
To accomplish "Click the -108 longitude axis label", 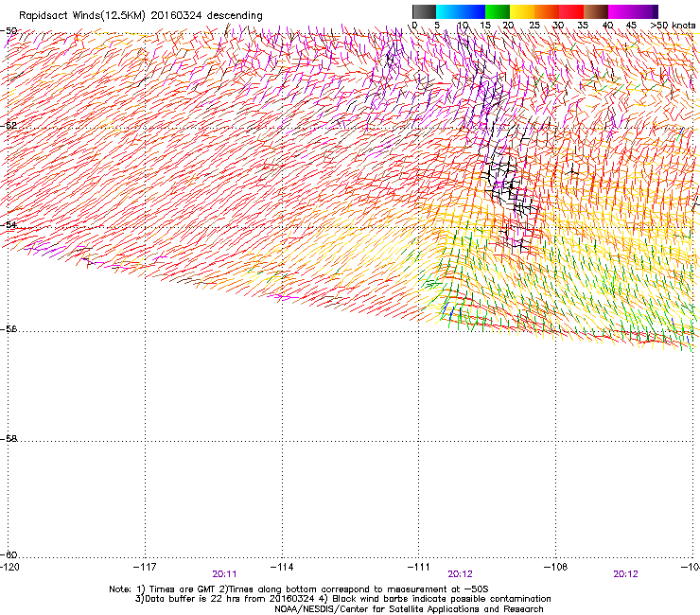I will 555,567.
